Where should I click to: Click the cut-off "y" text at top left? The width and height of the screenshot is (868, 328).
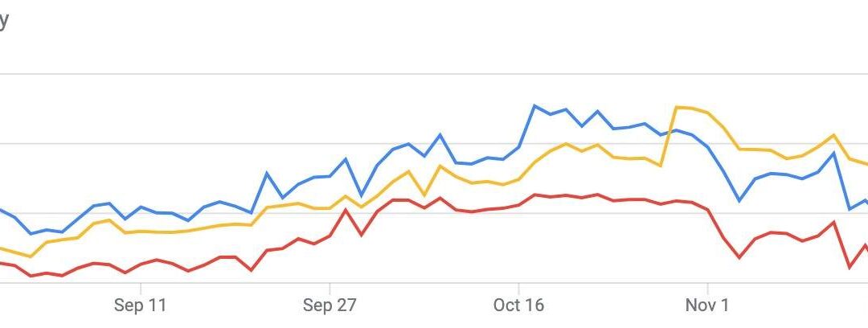point(3,21)
